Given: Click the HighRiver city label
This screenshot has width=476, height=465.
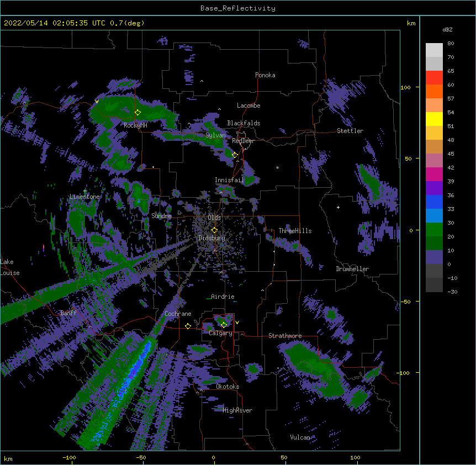Looking at the screenshot, I should click(237, 410).
